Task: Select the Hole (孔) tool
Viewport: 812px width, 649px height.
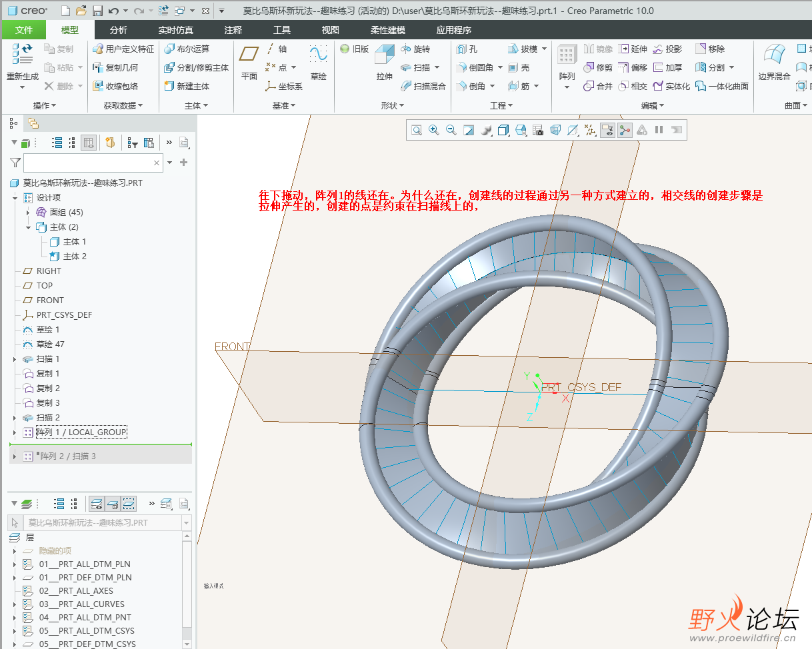Action: pos(467,49)
